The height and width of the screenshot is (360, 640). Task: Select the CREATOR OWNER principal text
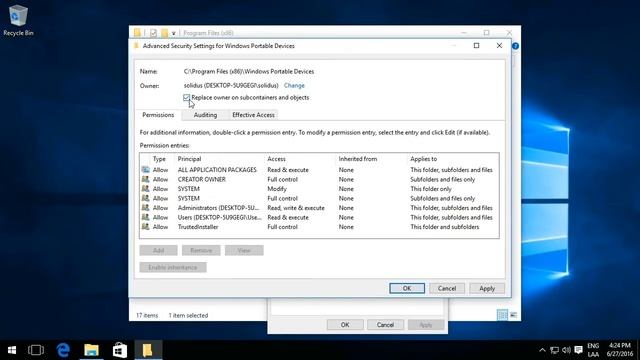202,180
